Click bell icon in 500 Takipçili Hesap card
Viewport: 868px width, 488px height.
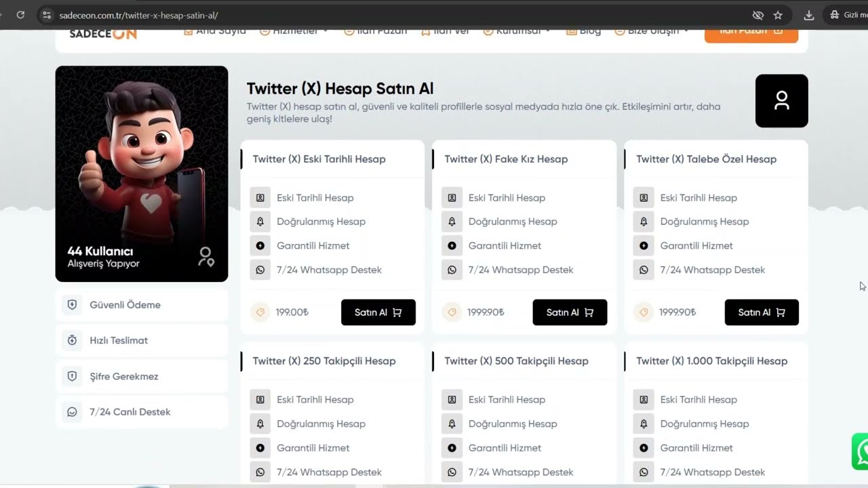pos(452,424)
